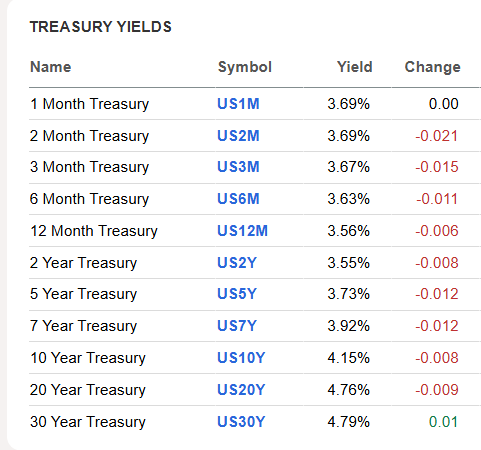This screenshot has width=481, height=450.
Task: Click the Symbol column header
Action: (x=245, y=67)
